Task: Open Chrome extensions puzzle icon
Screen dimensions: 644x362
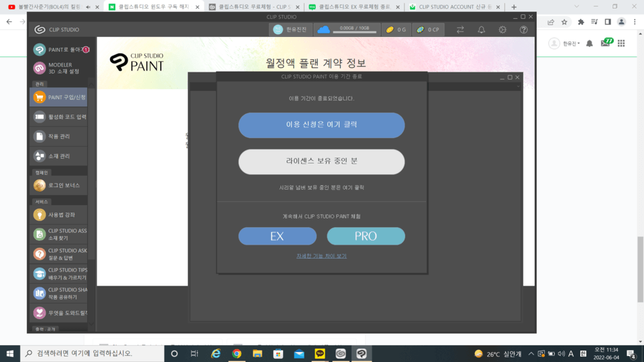Action: pyautogui.click(x=581, y=21)
